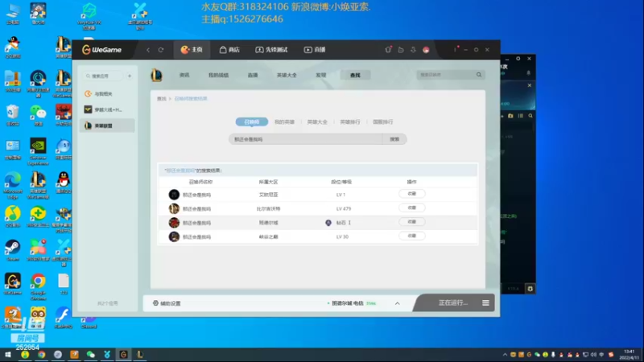Image resolution: width=644 pixels, height=362 pixels.
Task: Open the folder icon in WeGame title bar
Action: point(401,50)
